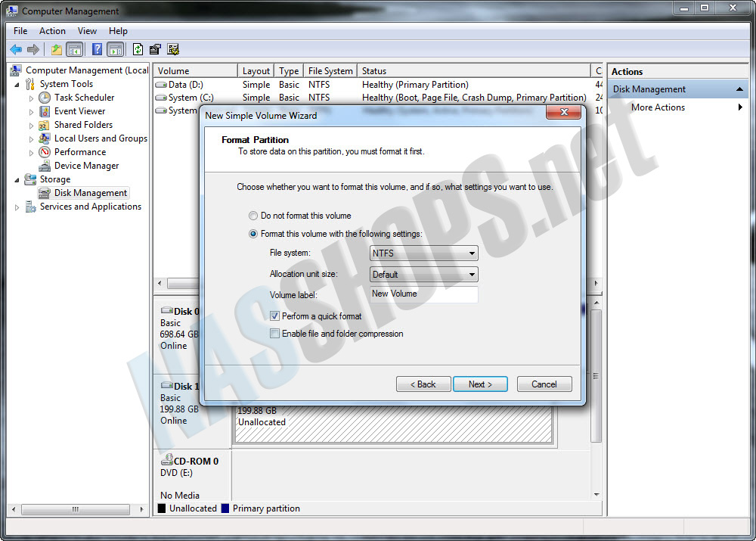
Task: Sort by the Layout column header
Action: [x=256, y=71]
